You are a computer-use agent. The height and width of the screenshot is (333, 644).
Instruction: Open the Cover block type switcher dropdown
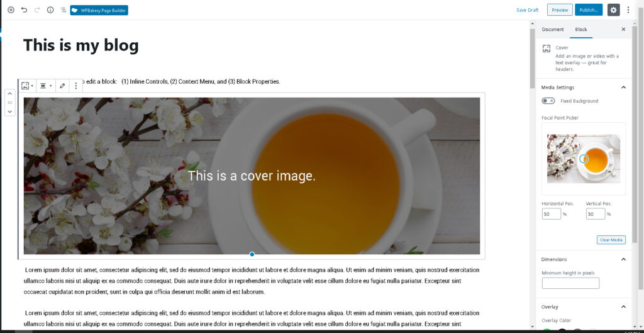28,86
